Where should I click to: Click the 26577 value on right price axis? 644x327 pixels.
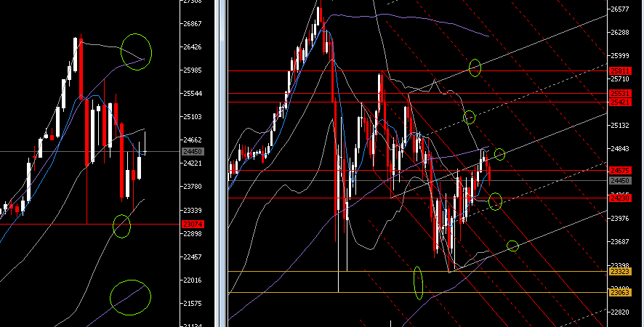click(620, 9)
